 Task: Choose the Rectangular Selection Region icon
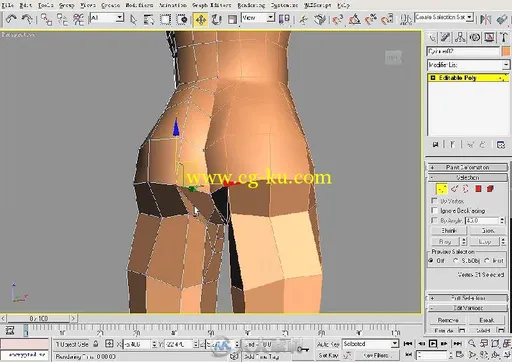click(165, 20)
